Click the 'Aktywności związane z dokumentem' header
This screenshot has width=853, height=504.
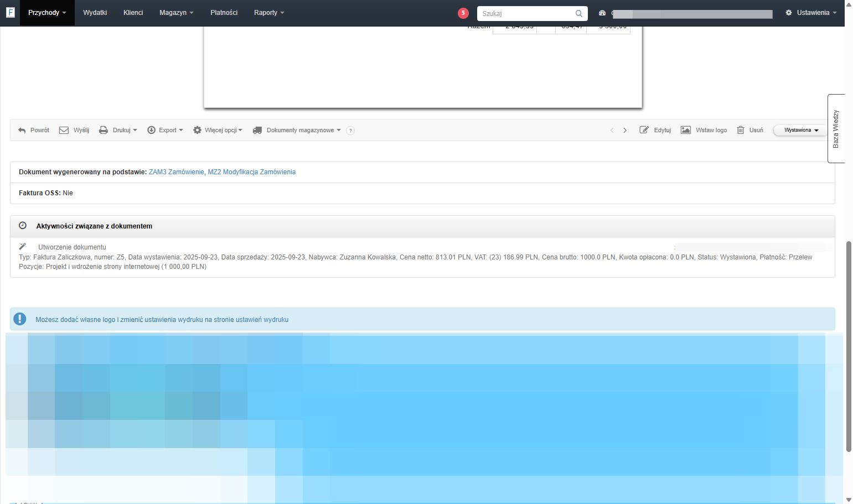click(x=94, y=226)
